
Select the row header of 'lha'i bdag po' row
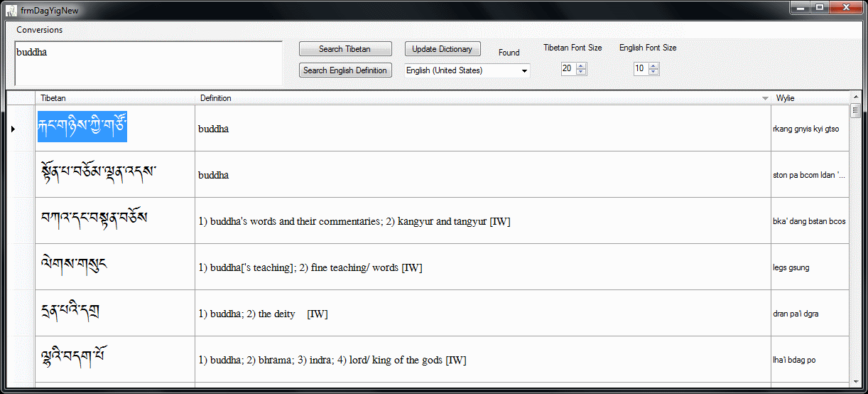point(21,359)
